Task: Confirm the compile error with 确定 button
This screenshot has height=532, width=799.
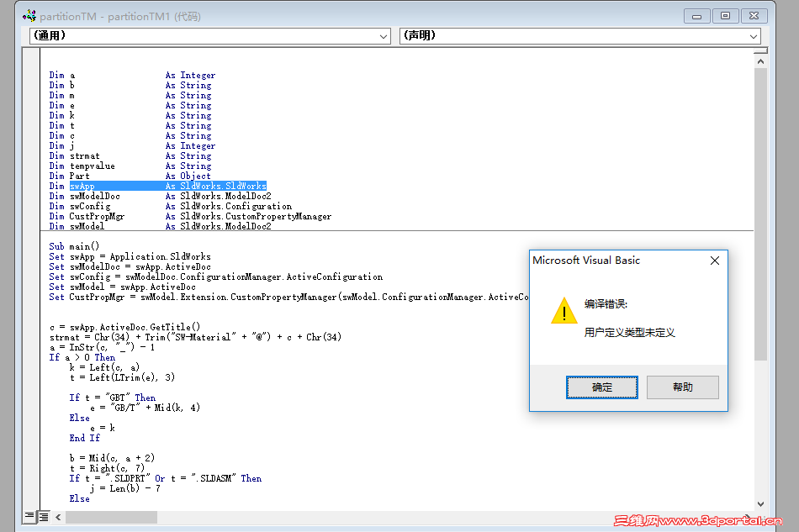Action: pyautogui.click(x=602, y=387)
